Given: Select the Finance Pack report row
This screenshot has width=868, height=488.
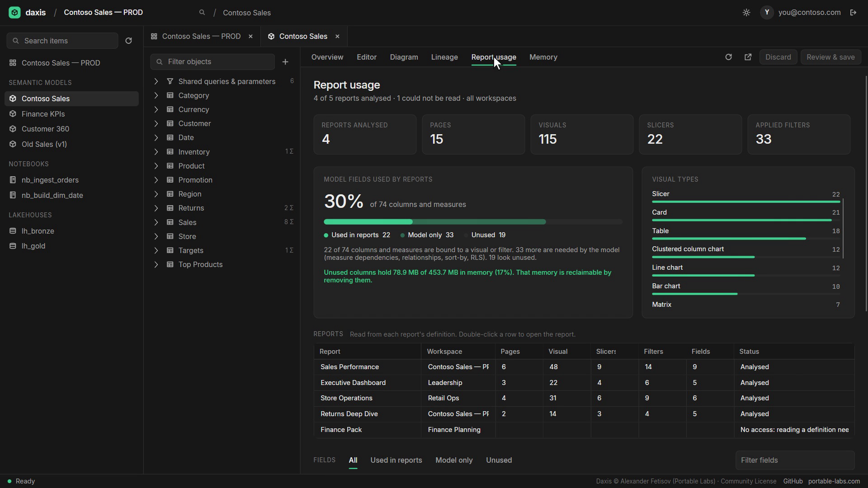Looking at the screenshot, I should click(x=584, y=430).
